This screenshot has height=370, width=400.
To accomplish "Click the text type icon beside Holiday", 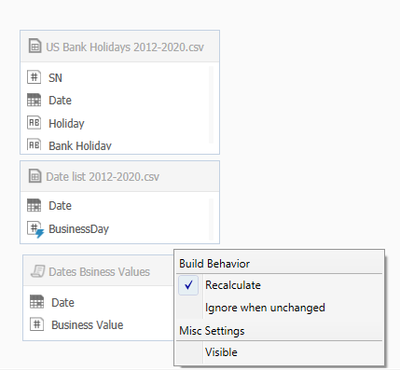I will [34, 123].
